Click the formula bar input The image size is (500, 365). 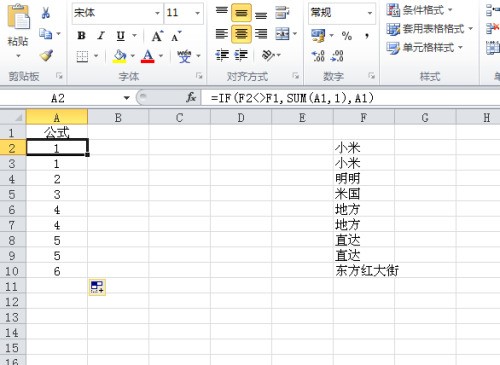[x=350, y=98]
